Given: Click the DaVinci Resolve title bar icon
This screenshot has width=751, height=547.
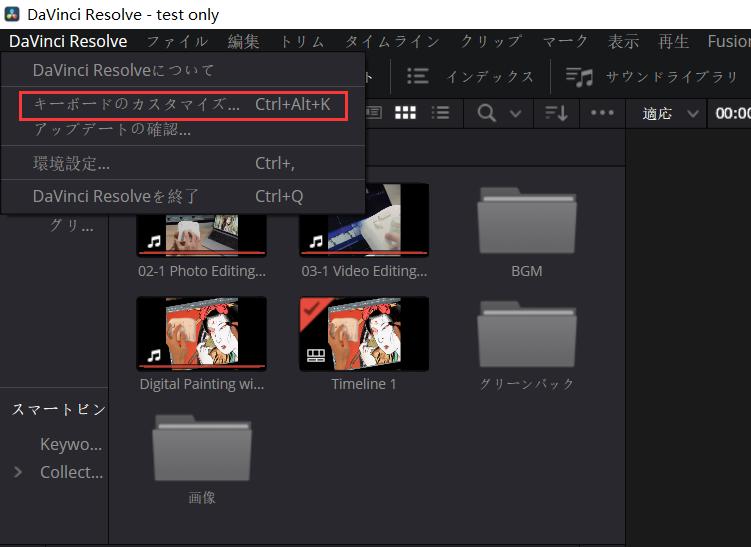Looking at the screenshot, I should [11, 14].
